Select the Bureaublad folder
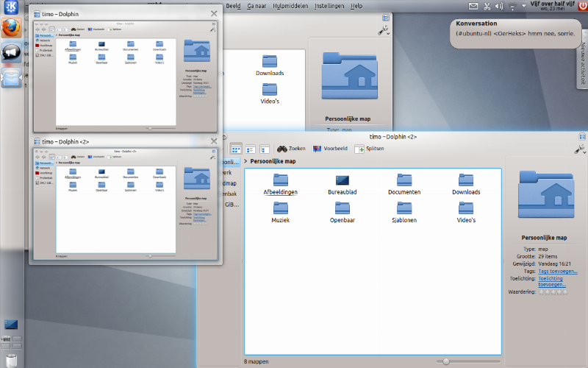The height and width of the screenshot is (368, 588). pos(342,185)
